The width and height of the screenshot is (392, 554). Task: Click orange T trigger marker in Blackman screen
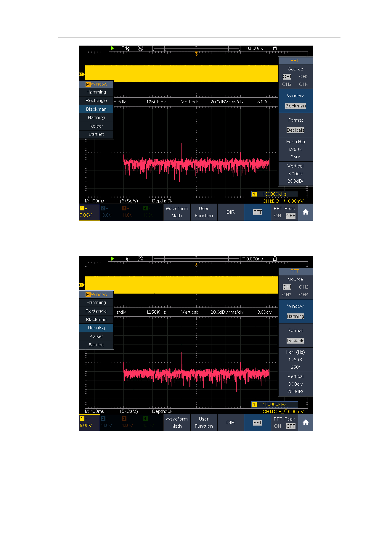click(196, 54)
